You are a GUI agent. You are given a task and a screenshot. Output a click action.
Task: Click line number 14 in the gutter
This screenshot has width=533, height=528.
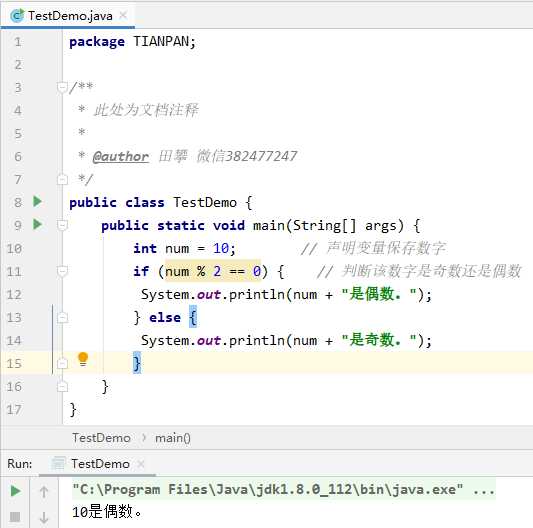14,340
